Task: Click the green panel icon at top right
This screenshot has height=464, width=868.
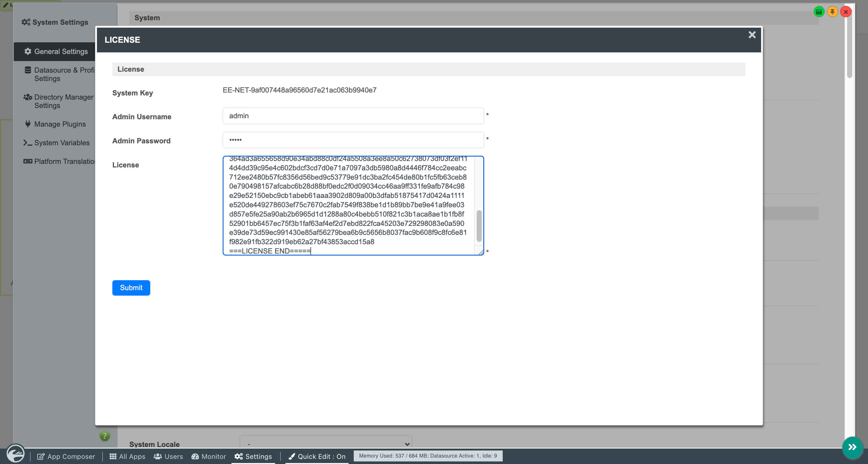Action: click(x=819, y=12)
